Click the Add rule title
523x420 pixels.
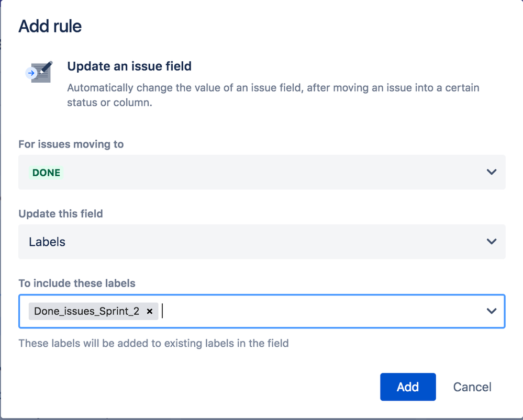pyautogui.click(x=50, y=26)
